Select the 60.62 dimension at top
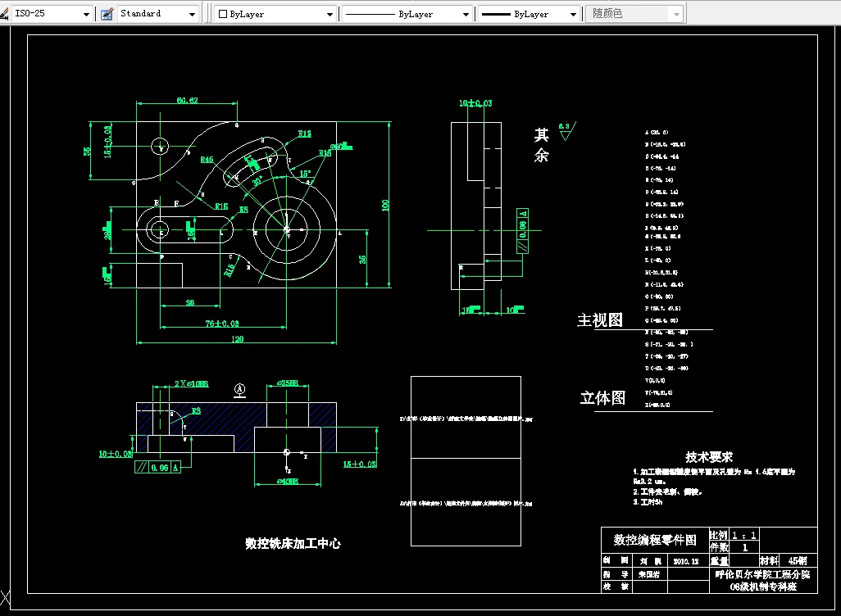841x616 pixels. (x=187, y=100)
